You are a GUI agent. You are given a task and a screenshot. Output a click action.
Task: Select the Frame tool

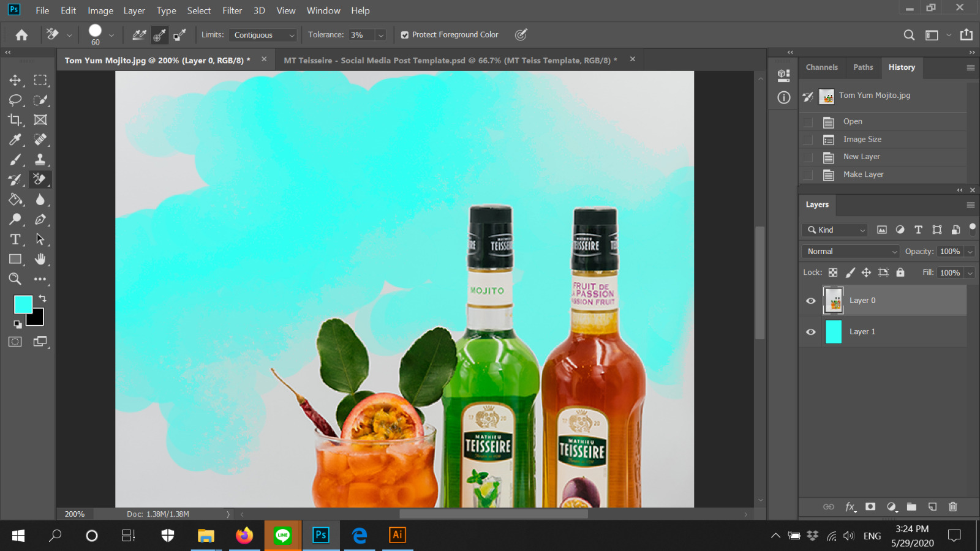pos(40,120)
